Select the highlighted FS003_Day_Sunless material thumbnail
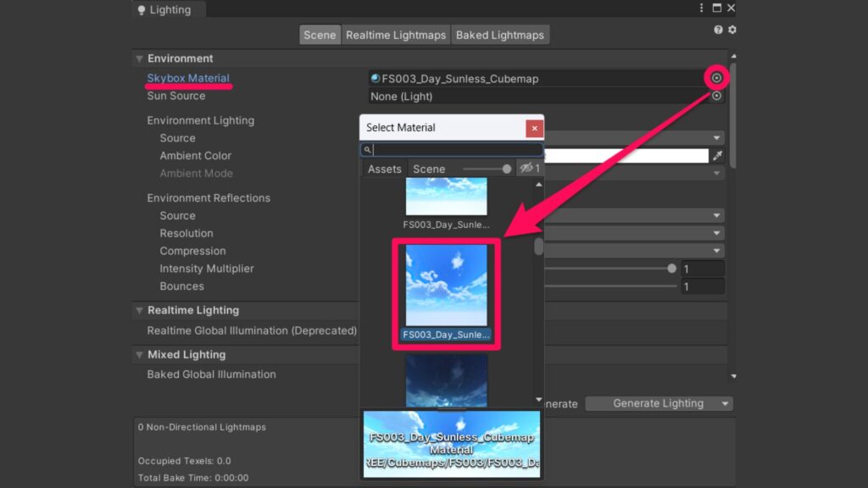Screen dimensions: 868x488 (447, 284)
